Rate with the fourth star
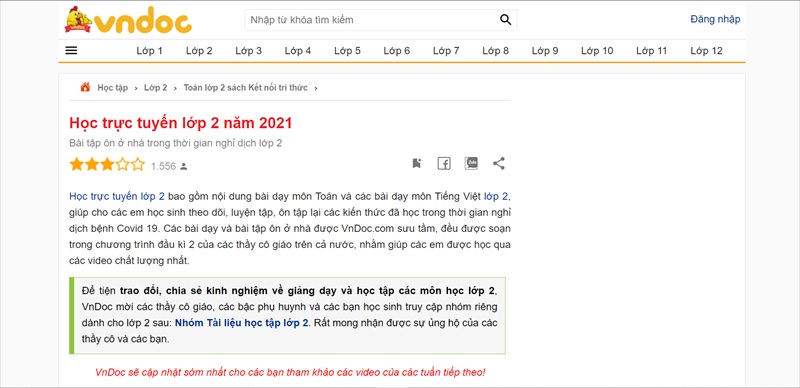The image size is (800, 388). (122, 164)
